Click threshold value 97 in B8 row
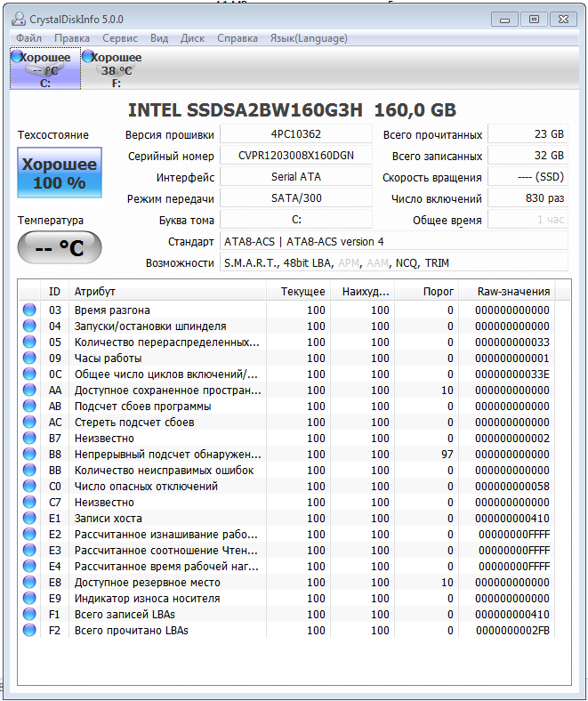This screenshot has height=701, width=588. (447, 455)
